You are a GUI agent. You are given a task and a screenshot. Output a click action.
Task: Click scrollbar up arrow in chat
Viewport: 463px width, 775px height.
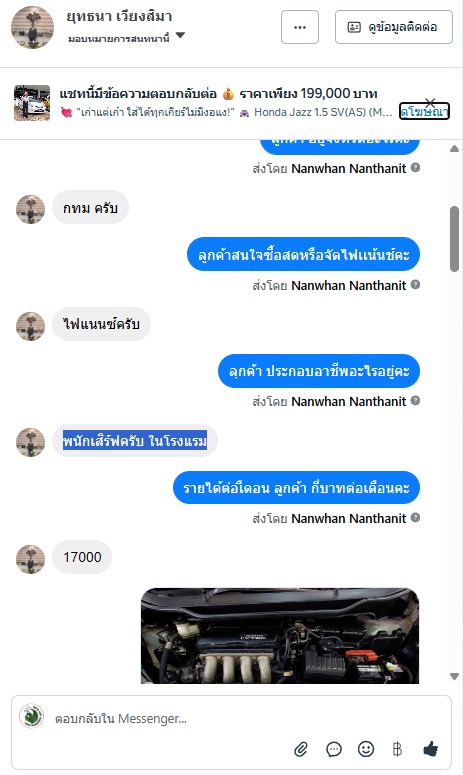[455, 149]
